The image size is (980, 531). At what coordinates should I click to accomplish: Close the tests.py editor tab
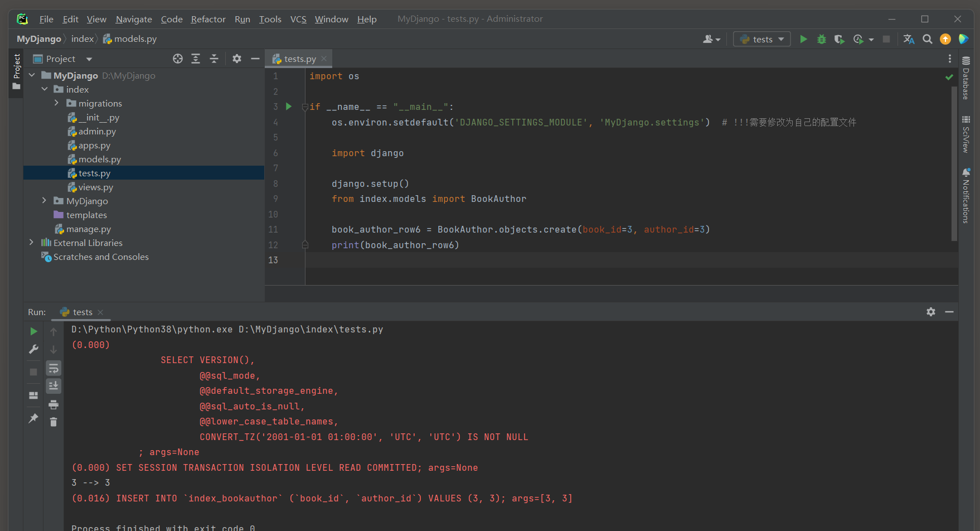tap(324, 59)
